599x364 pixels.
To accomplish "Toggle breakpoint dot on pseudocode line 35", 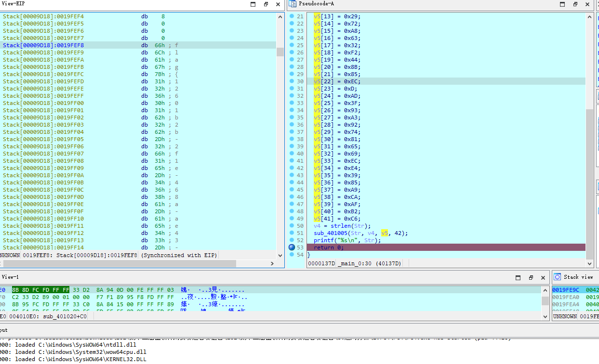I will click(x=292, y=117).
